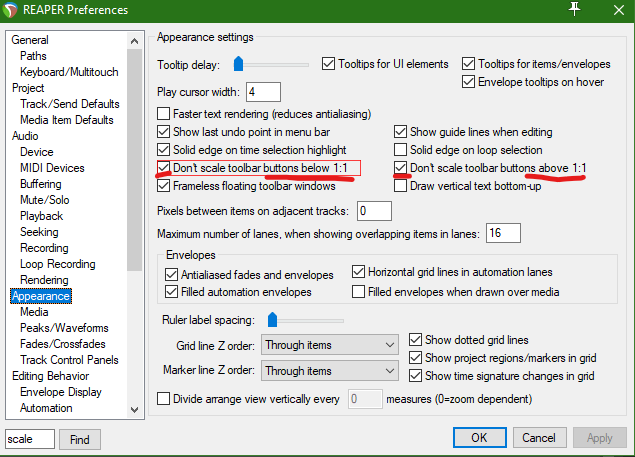Enable Divide arrange view vertically checkbox

coord(163,399)
